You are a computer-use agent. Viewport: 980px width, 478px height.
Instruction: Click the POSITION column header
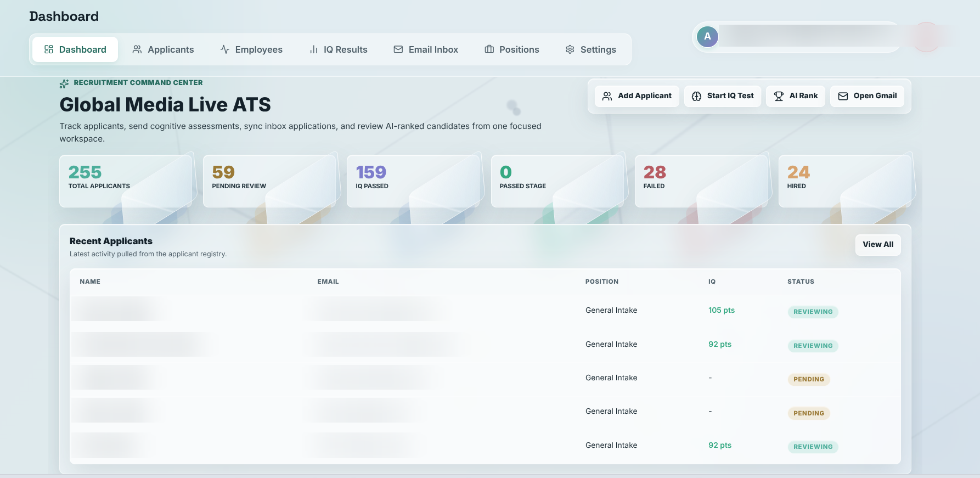602,282
